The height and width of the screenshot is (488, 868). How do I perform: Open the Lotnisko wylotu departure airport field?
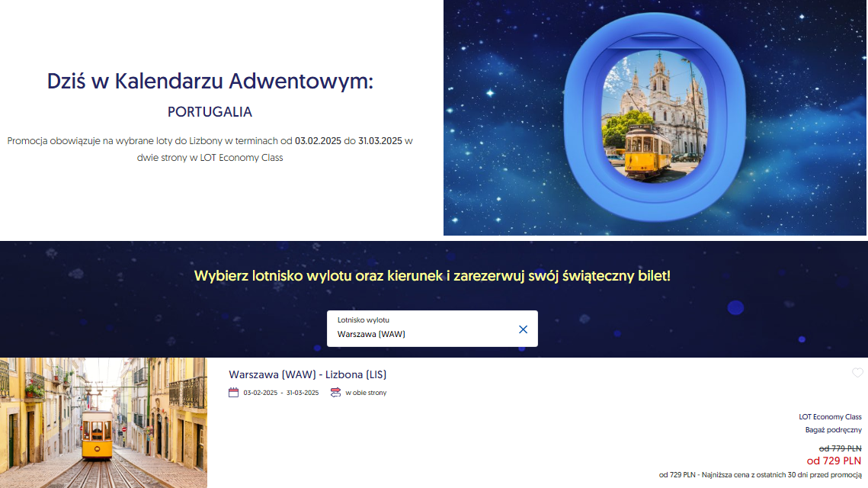[432, 329]
